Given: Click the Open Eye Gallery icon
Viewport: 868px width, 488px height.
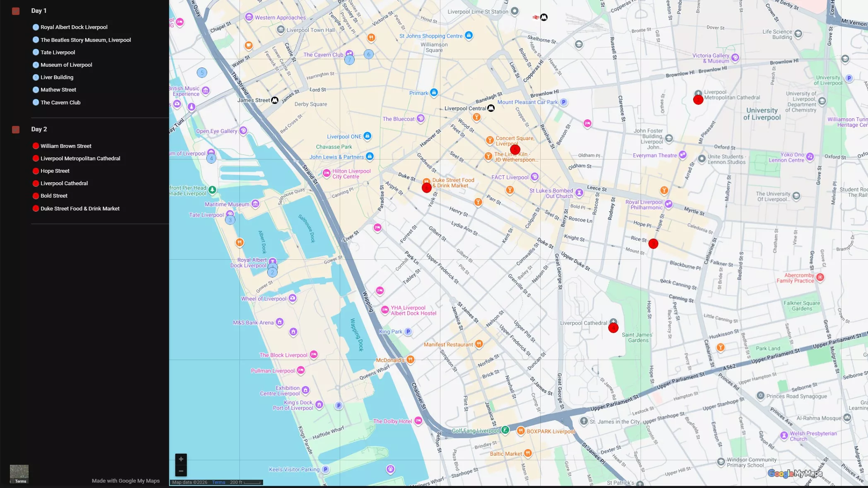Looking at the screenshot, I should click(x=243, y=130).
